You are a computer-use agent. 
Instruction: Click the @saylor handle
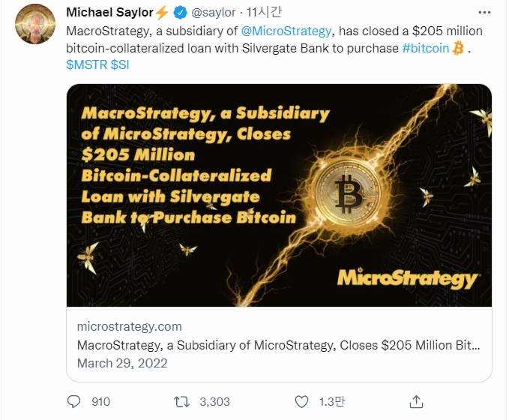tap(214, 13)
